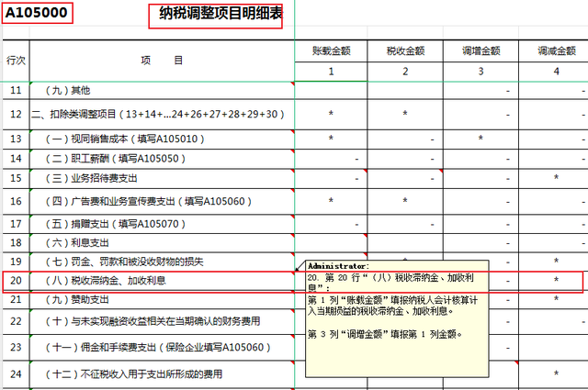Select row 19 罚金、罚款 item cell
The height and width of the screenshot is (390, 588).
point(162,262)
